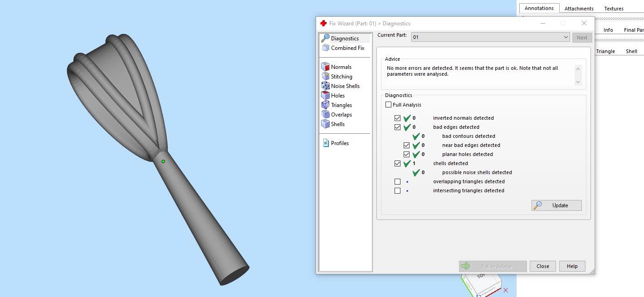Switch to the Attachments tab
644x297 pixels.
[579, 9]
